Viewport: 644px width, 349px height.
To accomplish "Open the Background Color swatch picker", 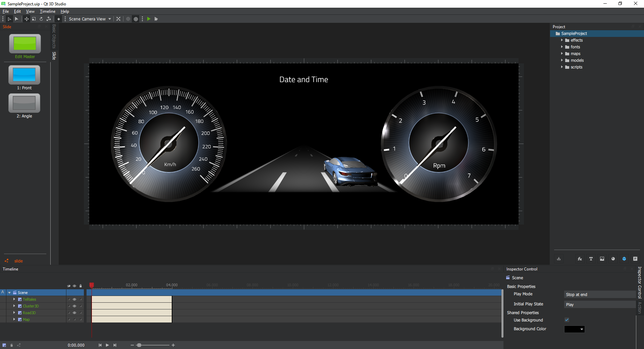I will (x=574, y=329).
